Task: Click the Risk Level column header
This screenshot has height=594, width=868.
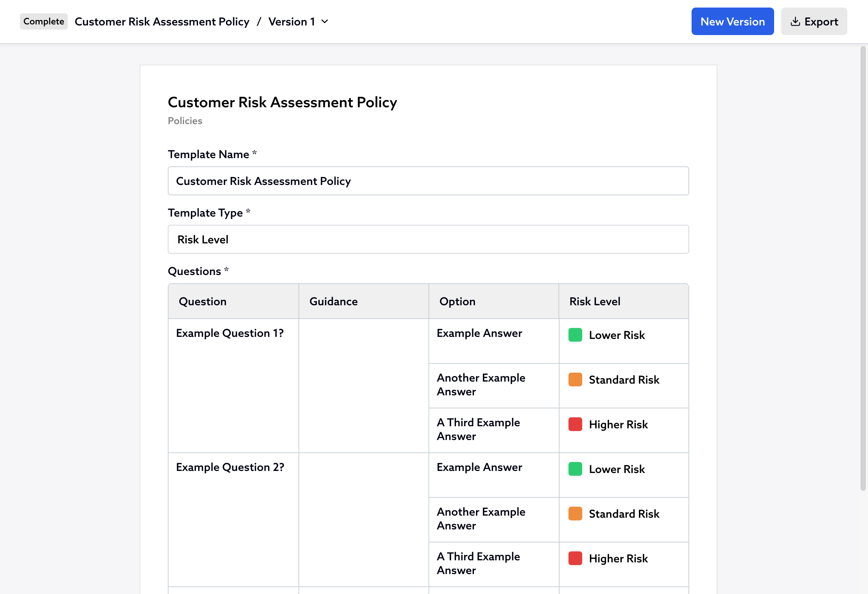Action: (x=595, y=301)
